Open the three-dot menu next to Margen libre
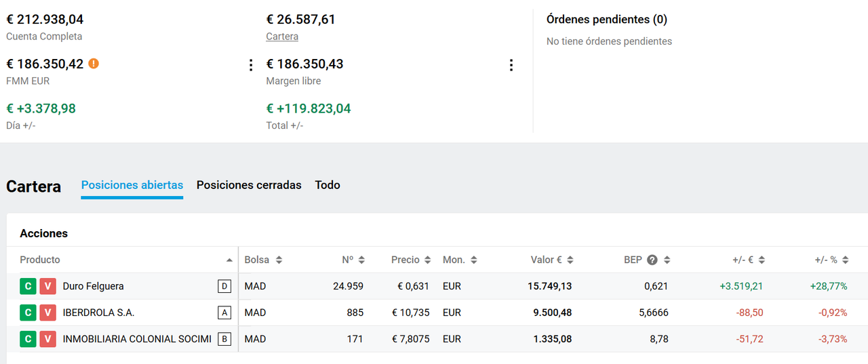 [511, 65]
